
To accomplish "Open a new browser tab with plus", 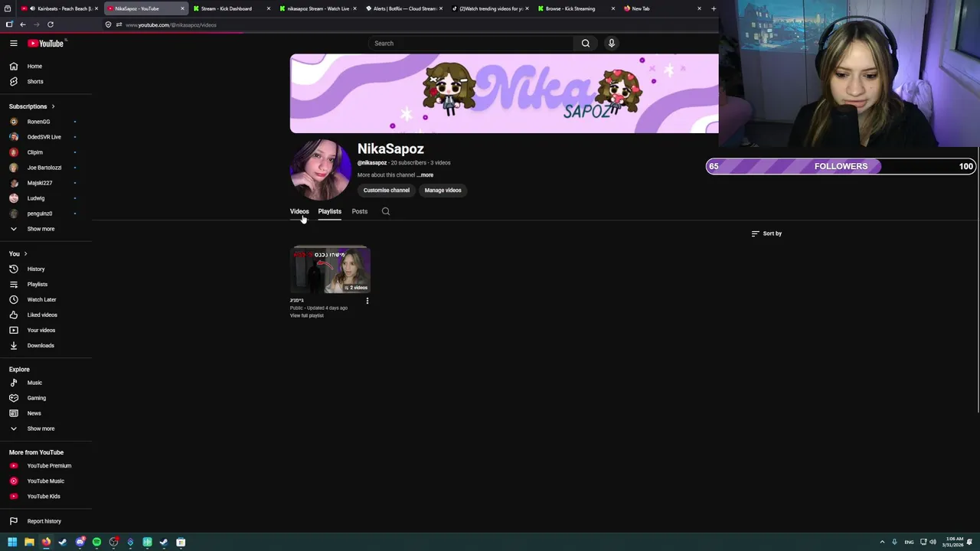I will tap(714, 8).
